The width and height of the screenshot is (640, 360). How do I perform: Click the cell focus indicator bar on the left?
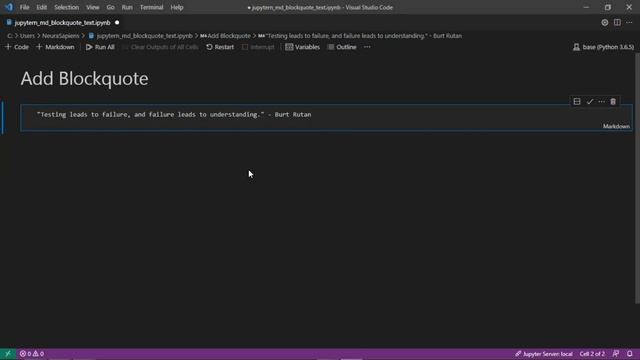point(3,118)
